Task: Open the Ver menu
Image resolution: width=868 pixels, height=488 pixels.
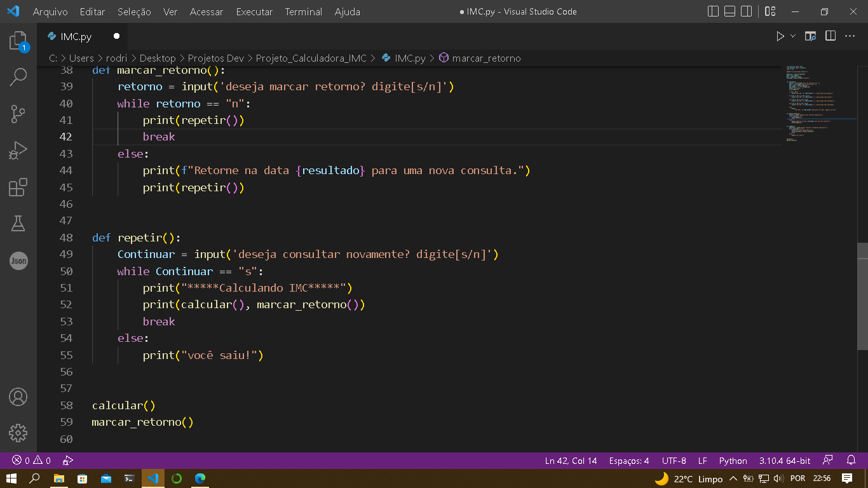Action: click(170, 11)
